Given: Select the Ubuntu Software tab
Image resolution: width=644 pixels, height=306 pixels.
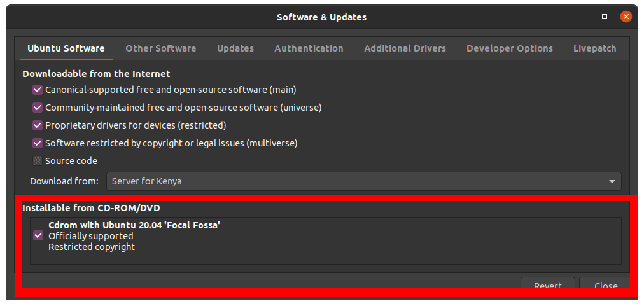Looking at the screenshot, I should pyautogui.click(x=66, y=48).
